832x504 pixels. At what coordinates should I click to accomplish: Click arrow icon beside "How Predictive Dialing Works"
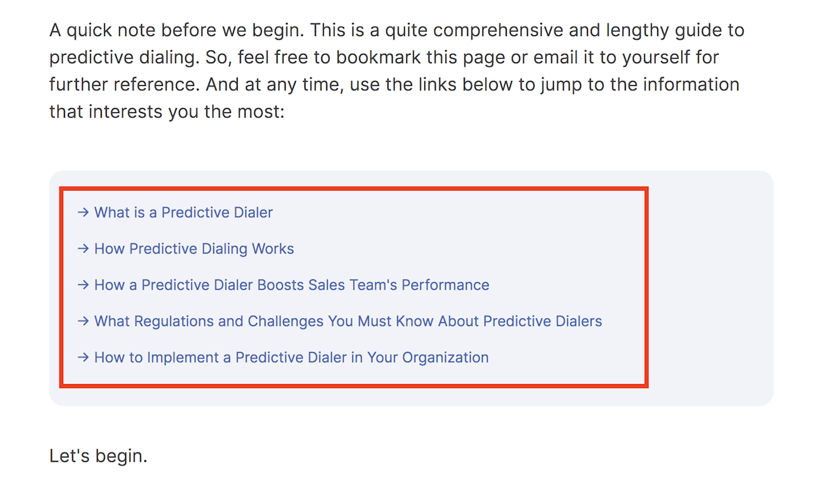[x=83, y=249]
